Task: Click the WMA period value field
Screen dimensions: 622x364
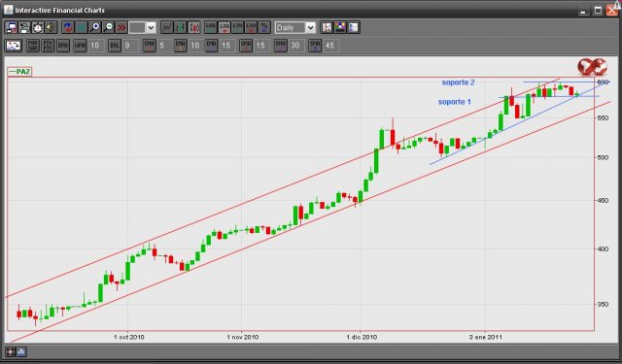Action: pos(94,46)
